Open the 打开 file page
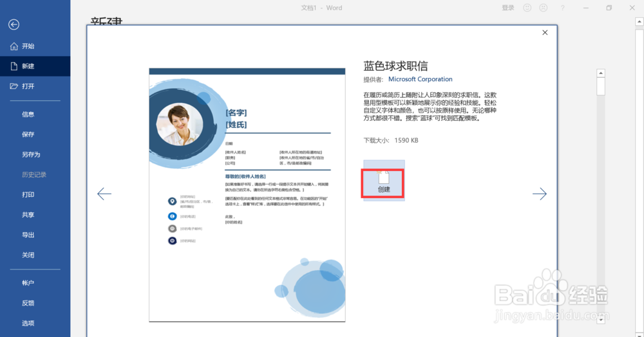Image resolution: width=644 pixels, height=337 pixels. tap(35, 86)
